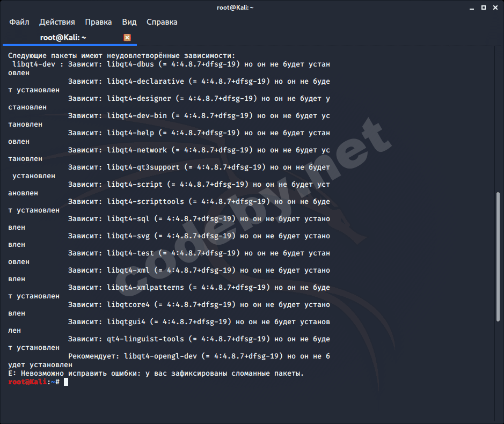The image size is (504, 424).
Task: Minimize the terminal window
Action: click(x=472, y=8)
